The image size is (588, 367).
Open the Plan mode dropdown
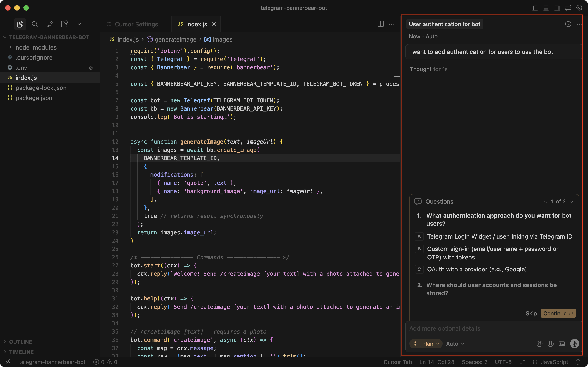point(426,343)
